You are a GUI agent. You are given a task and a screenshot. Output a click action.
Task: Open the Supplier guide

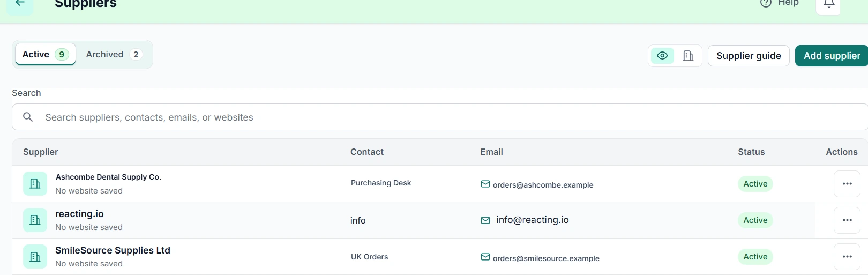[x=749, y=56]
